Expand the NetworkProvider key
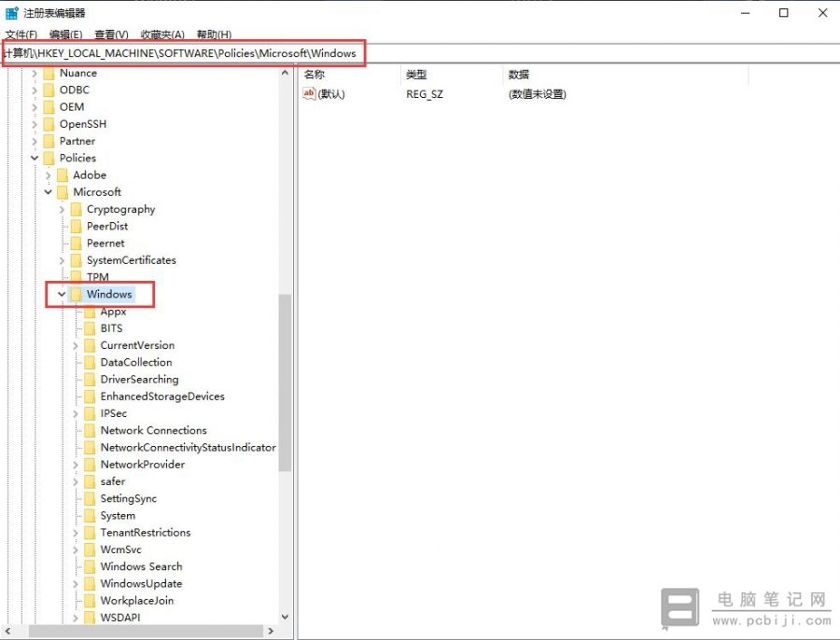840x640 pixels. point(76,465)
